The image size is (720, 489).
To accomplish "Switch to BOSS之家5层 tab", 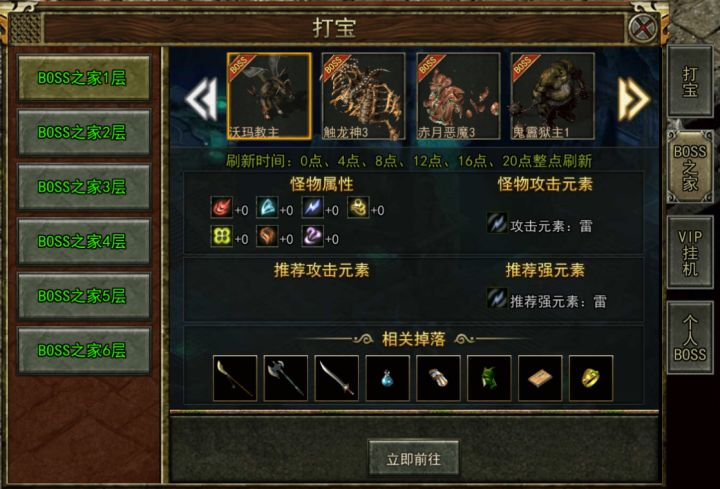I will coord(84,296).
